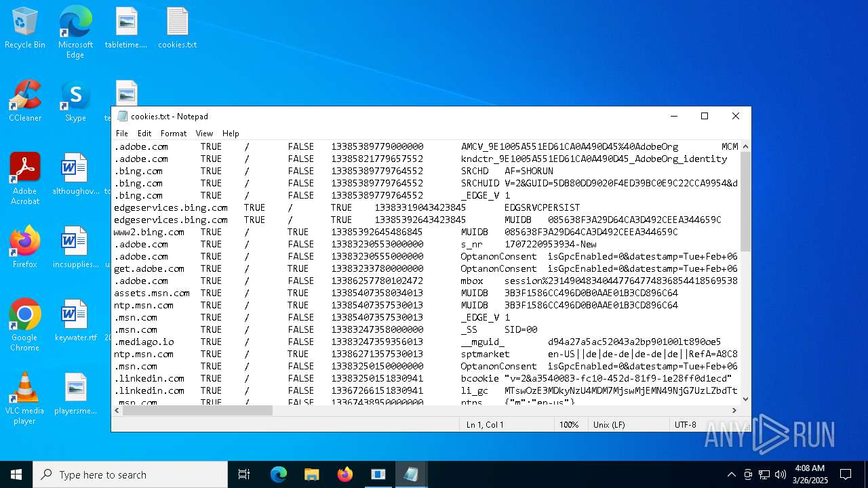Screen dimensions: 868x488
Task: Select the cookies.txt file on the desktop
Action: (x=178, y=28)
